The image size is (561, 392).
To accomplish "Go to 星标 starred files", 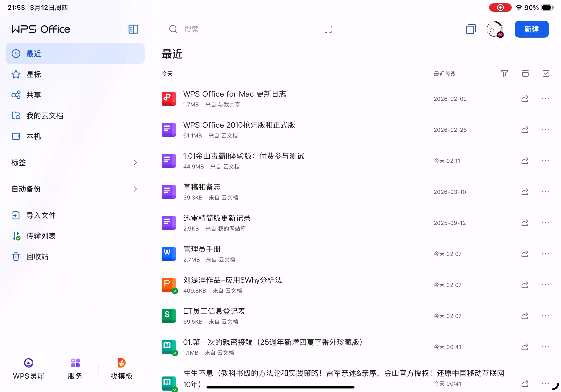I will 33,74.
